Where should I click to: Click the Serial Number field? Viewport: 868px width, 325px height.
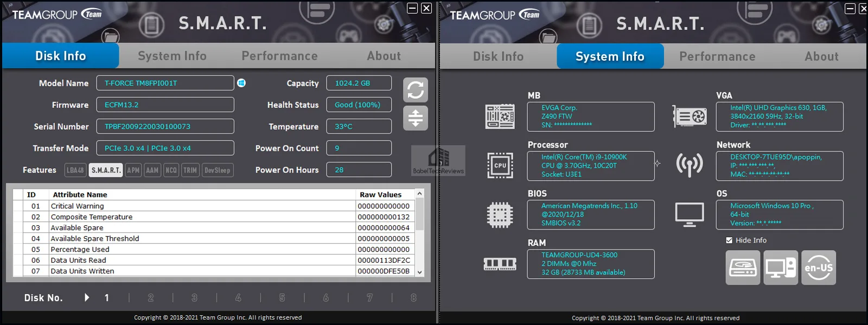[165, 126]
